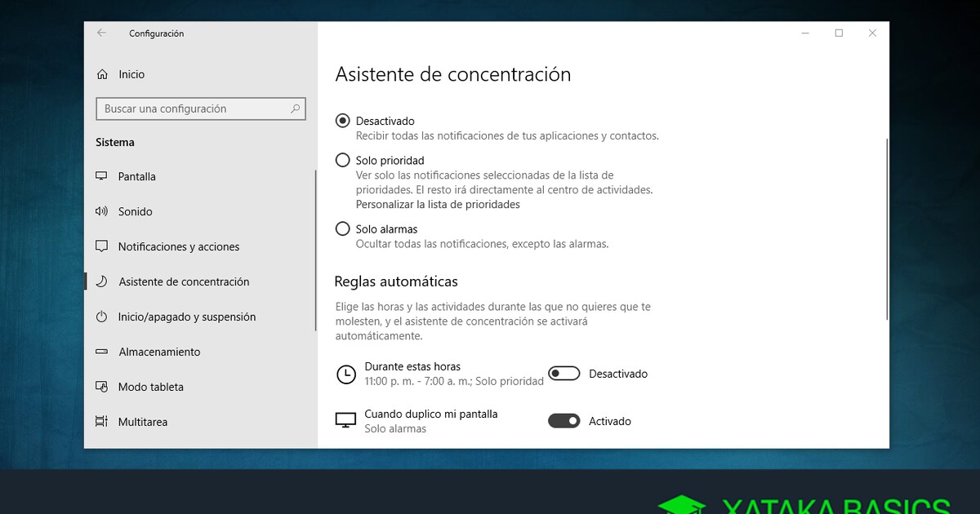This screenshot has height=514, width=980.
Task: Click the Almacenamiento drive icon
Action: tap(102, 352)
